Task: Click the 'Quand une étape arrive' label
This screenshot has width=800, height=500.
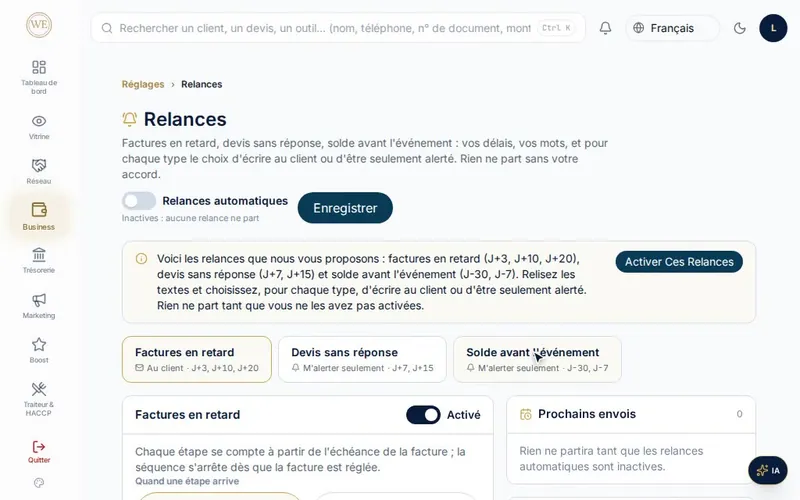Action: pyautogui.click(x=187, y=481)
